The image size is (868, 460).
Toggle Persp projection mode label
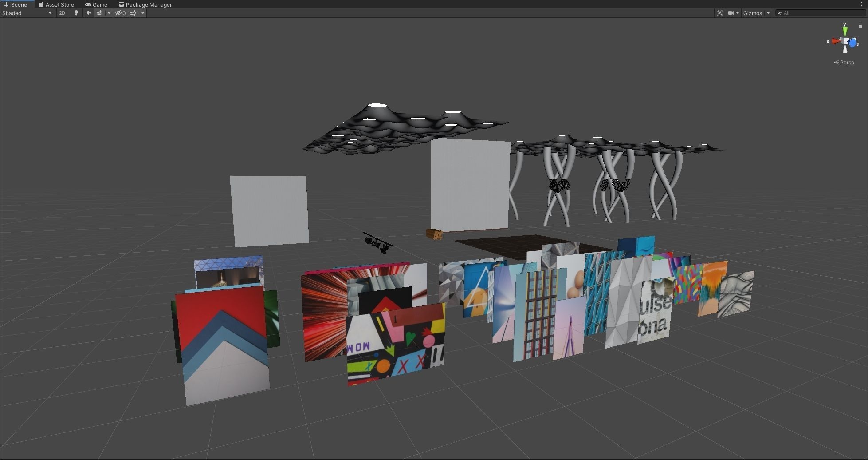[844, 63]
